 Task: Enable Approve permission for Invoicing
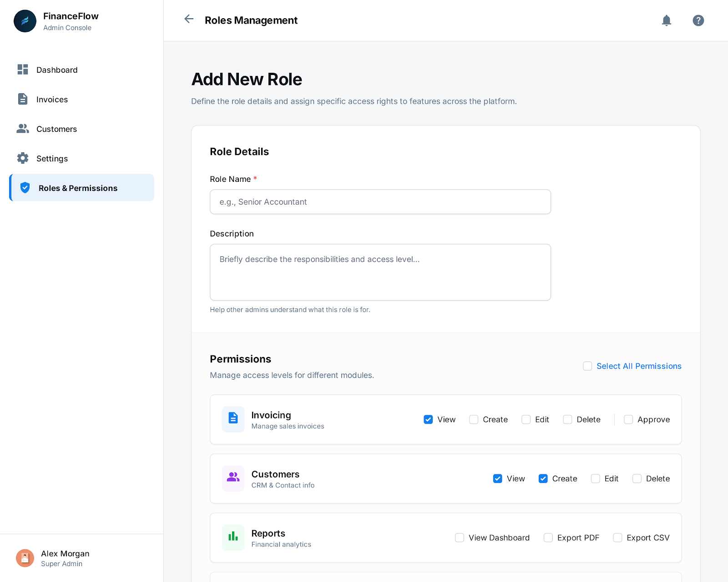pyautogui.click(x=628, y=420)
